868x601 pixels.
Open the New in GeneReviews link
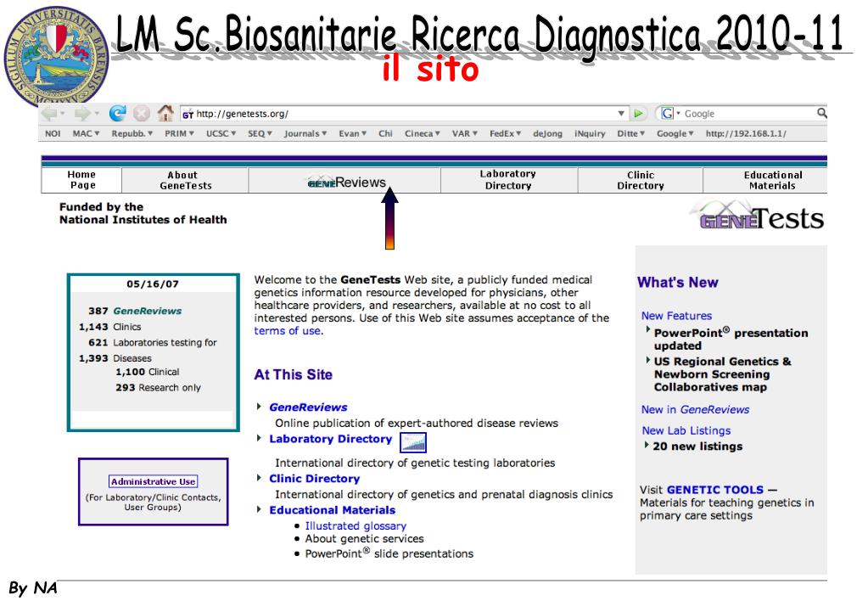(x=695, y=409)
